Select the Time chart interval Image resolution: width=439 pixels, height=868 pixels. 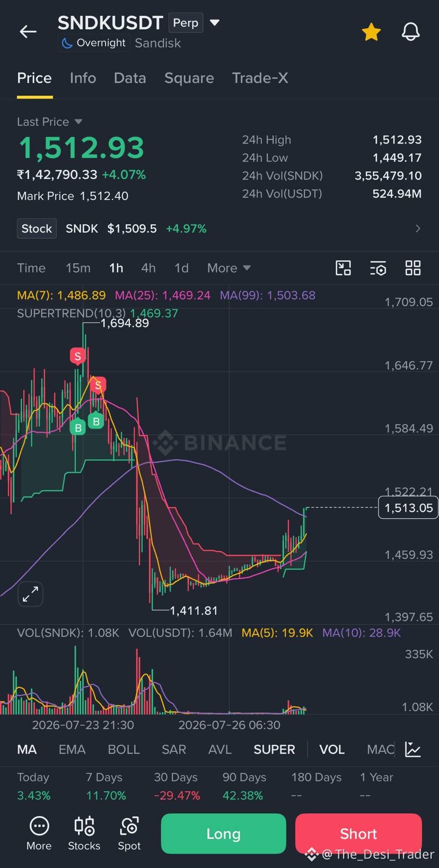point(31,268)
